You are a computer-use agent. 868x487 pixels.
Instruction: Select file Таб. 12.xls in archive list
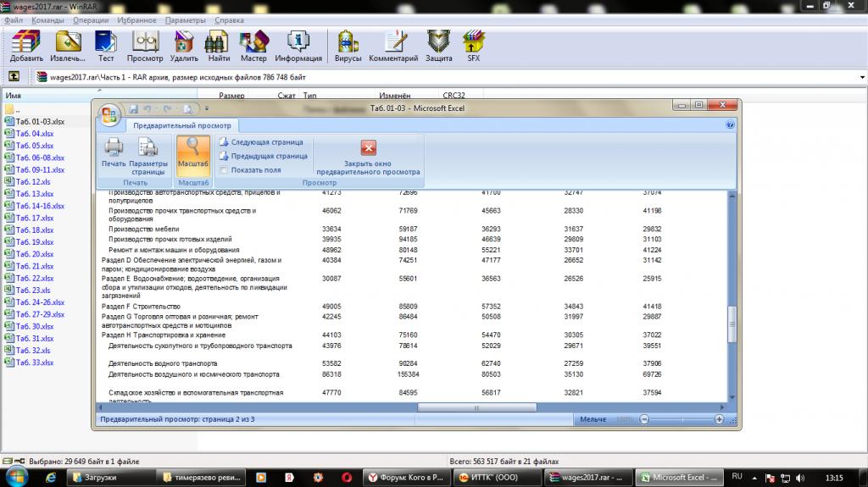[x=35, y=182]
